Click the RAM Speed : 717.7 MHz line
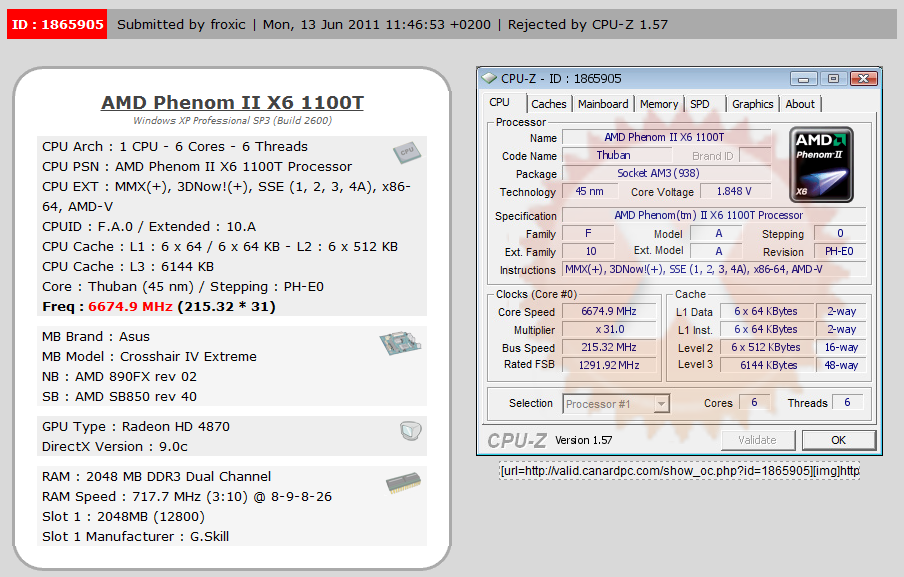The height and width of the screenshot is (577, 904). click(187, 497)
